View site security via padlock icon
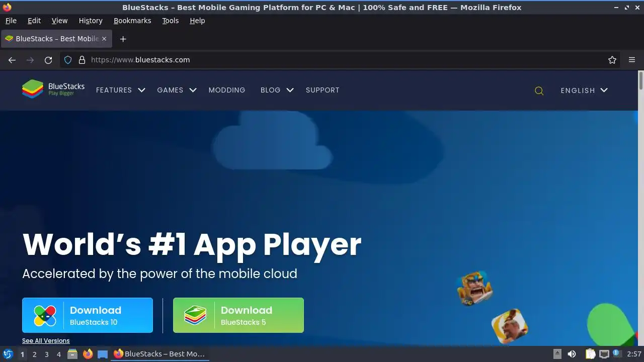This screenshot has width=644, height=362. 82,60
